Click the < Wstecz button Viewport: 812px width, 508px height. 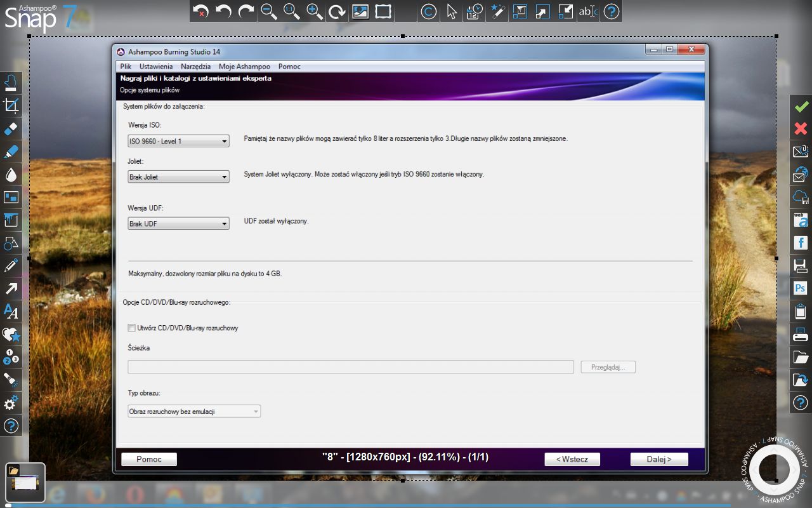[x=572, y=459]
